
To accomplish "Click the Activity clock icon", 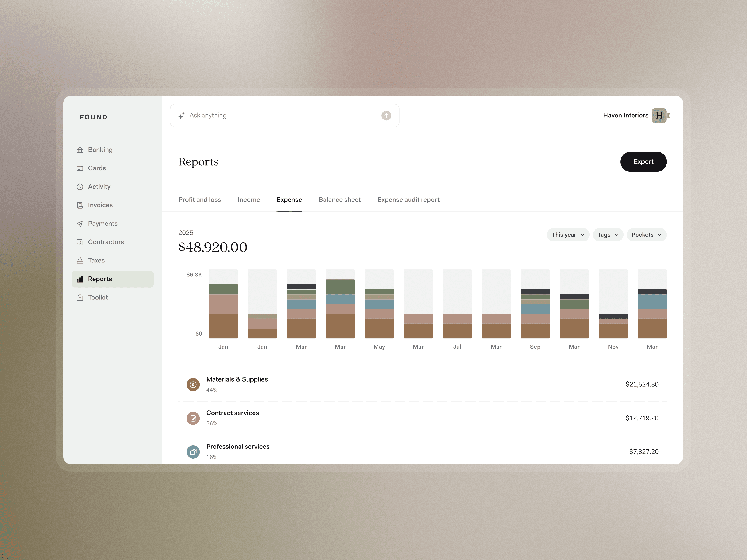I will pyautogui.click(x=80, y=187).
